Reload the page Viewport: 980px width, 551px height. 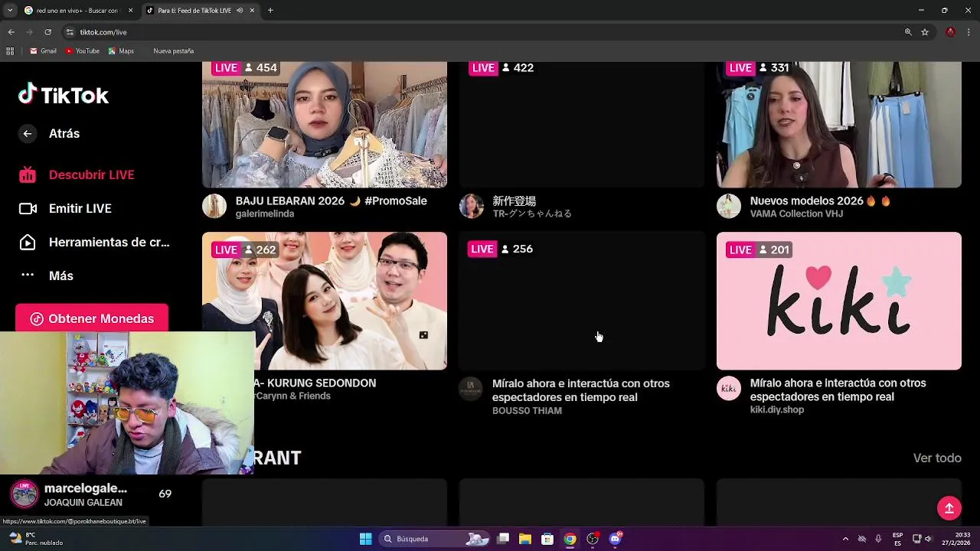(47, 32)
